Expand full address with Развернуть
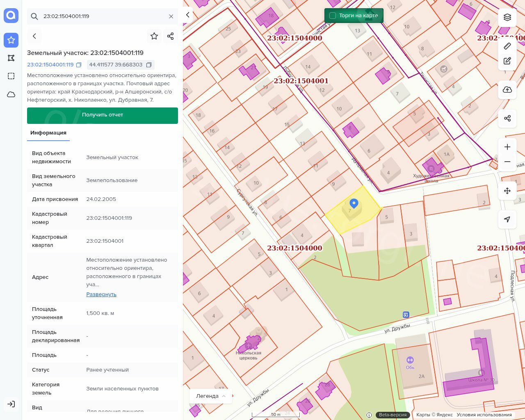This screenshot has width=525, height=420. pyautogui.click(x=101, y=294)
